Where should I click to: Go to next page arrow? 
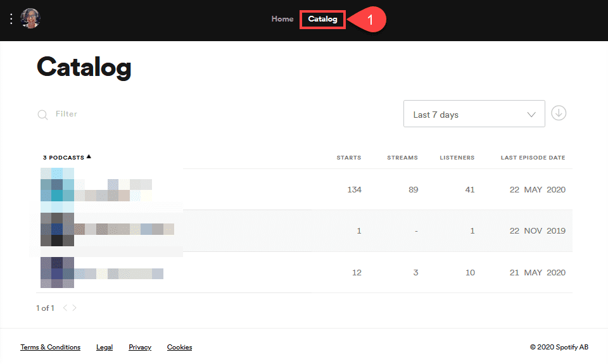coord(74,308)
